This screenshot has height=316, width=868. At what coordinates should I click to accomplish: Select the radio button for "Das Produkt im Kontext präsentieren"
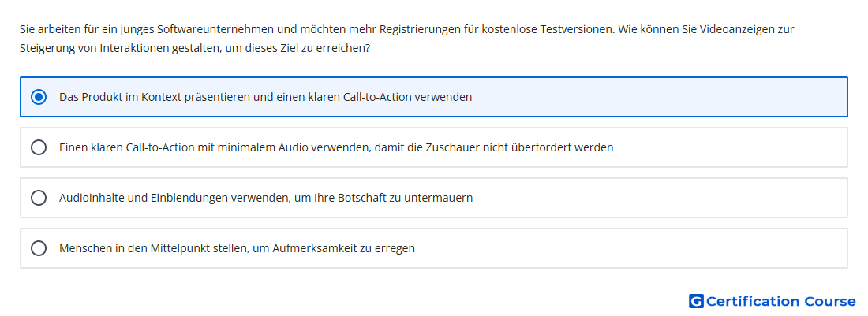38,97
